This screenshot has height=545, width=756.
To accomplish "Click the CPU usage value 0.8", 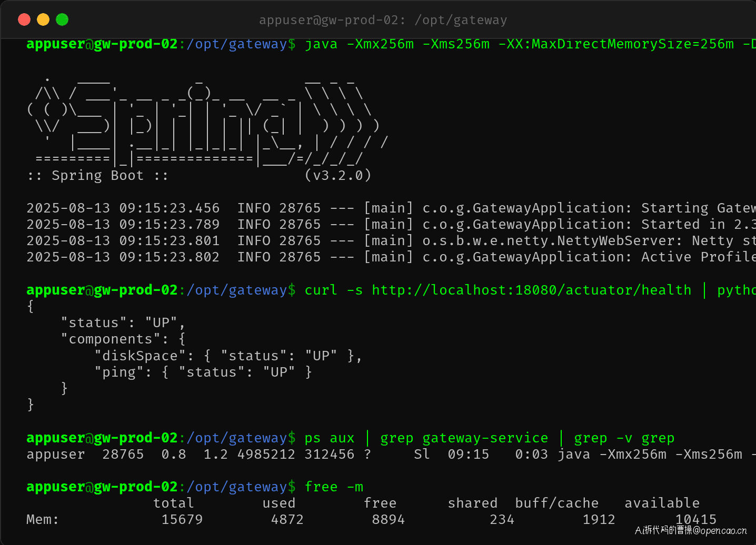I will click(x=174, y=454).
